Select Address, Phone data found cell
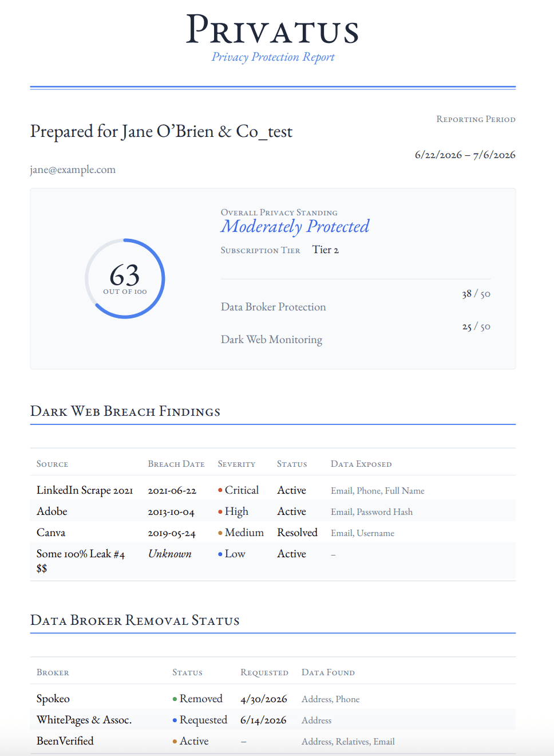The height and width of the screenshot is (756, 554). click(x=331, y=699)
